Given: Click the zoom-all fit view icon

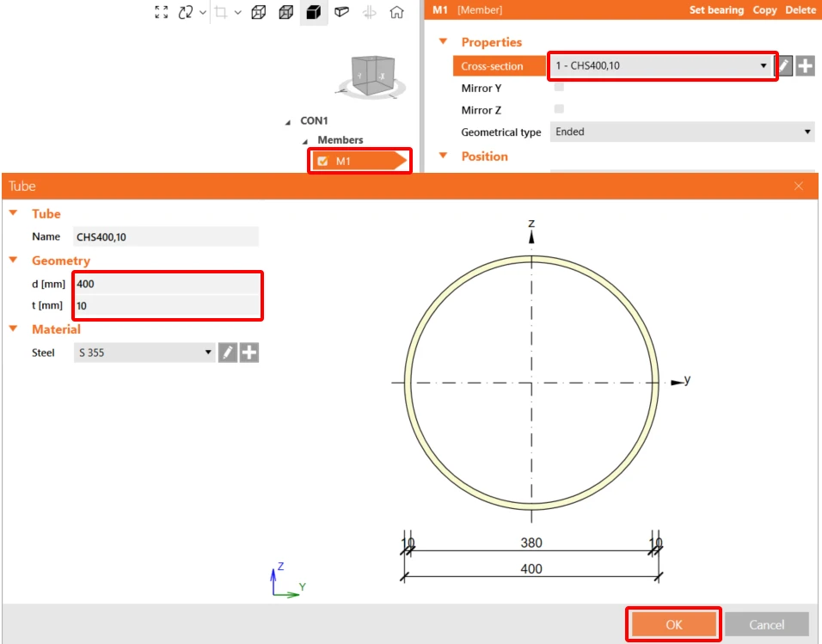Looking at the screenshot, I should pyautogui.click(x=162, y=12).
